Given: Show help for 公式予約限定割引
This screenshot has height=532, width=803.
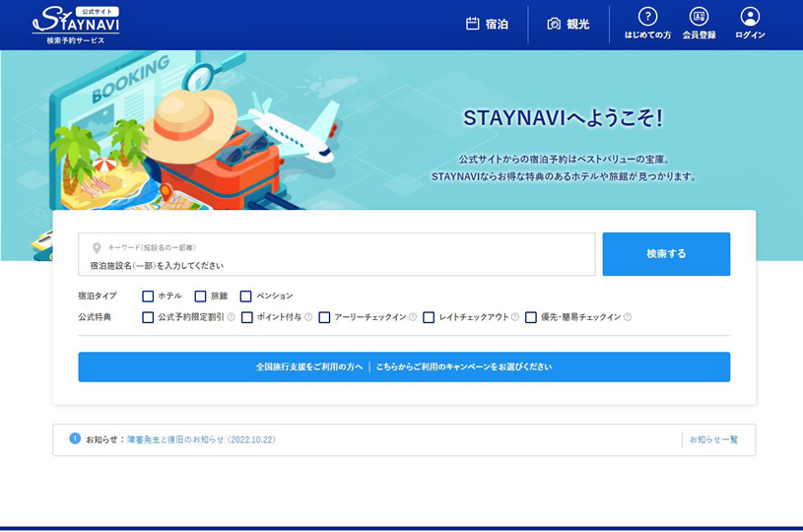Looking at the screenshot, I should [x=231, y=317].
